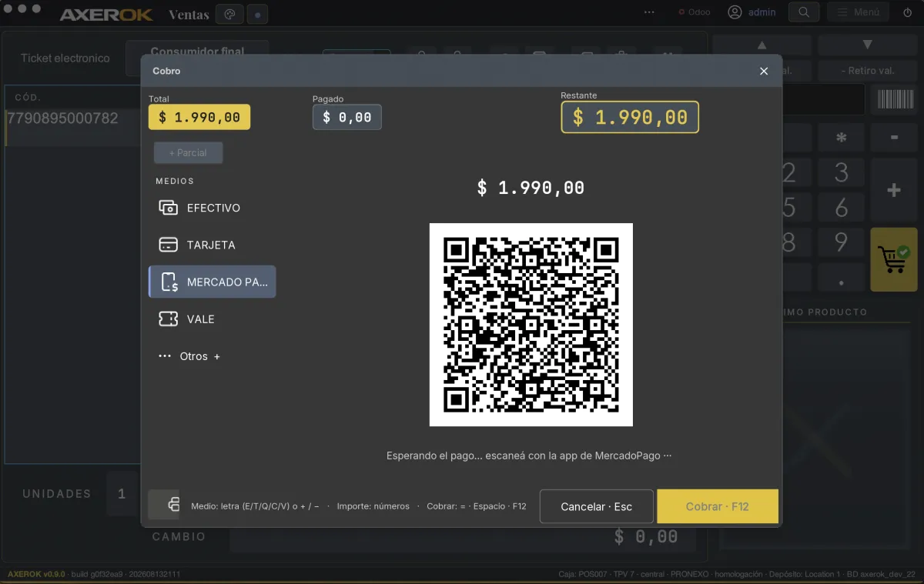Open the three-dots overflow in top bar
Image resolution: width=924 pixels, height=584 pixels.
point(649,12)
